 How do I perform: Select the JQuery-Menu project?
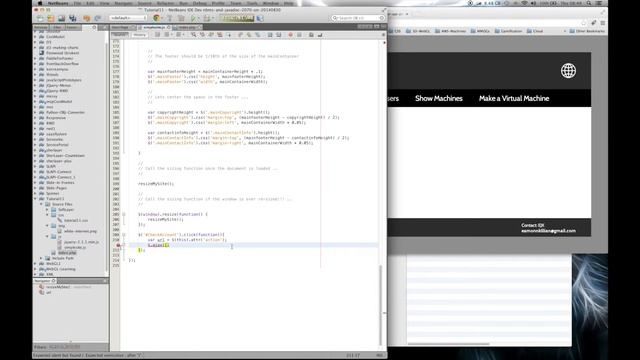point(58,85)
